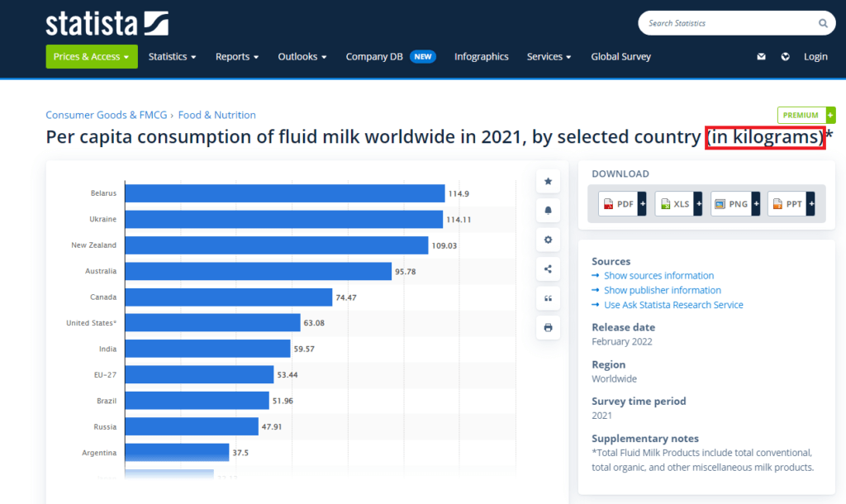Click the Belarus axis label

103,193
